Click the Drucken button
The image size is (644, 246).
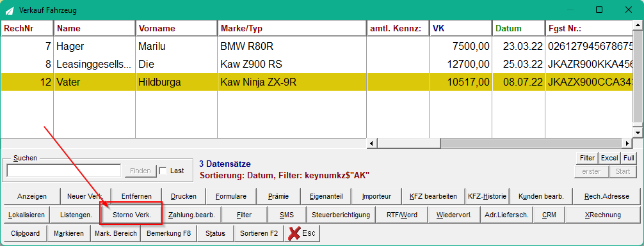183,196
